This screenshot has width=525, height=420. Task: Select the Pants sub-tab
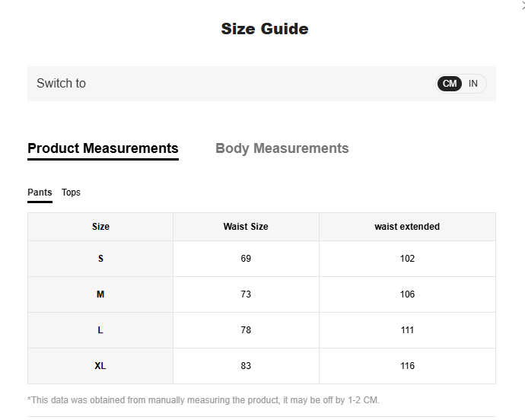tap(40, 192)
